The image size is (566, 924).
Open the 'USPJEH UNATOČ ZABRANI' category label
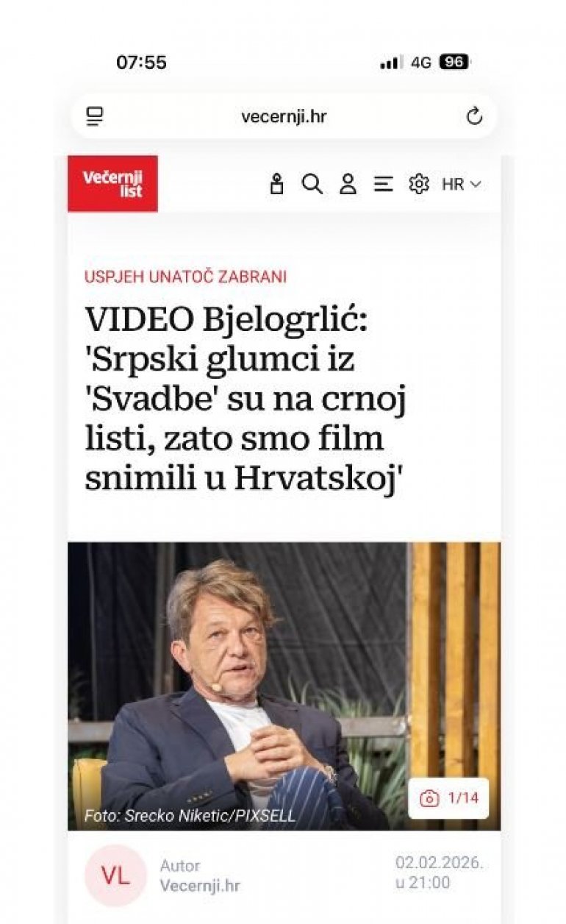click(185, 277)
